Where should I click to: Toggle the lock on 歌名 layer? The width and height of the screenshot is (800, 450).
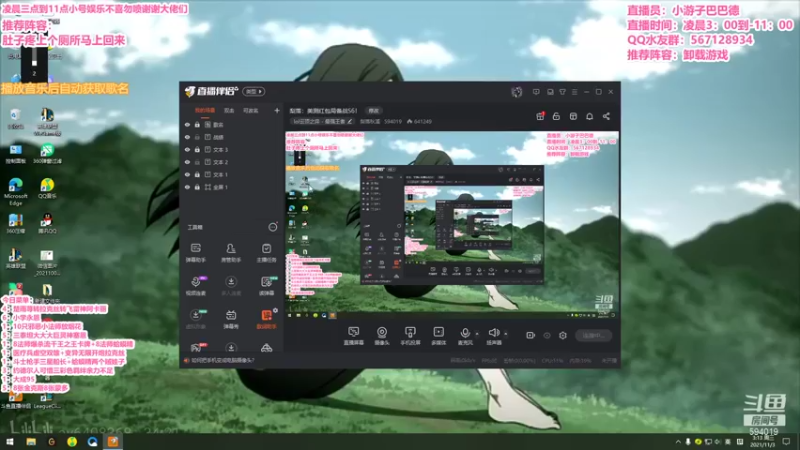pos(197,124)
